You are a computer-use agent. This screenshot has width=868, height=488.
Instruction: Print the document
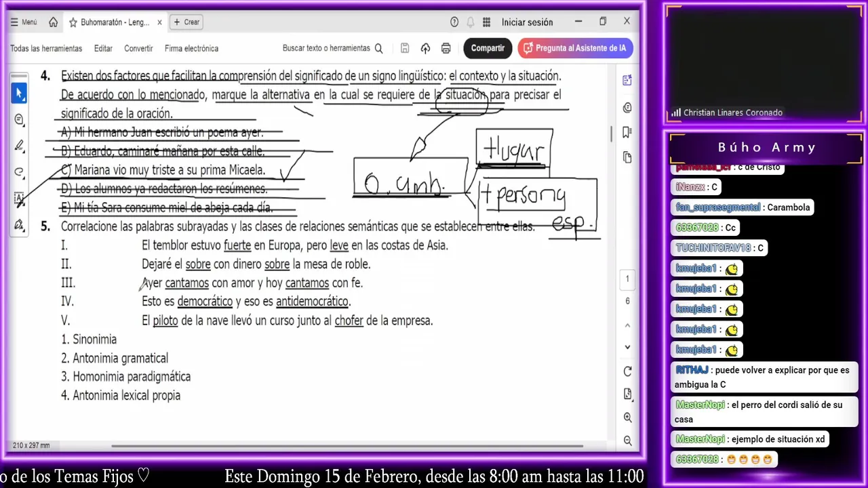pos(446,48)
